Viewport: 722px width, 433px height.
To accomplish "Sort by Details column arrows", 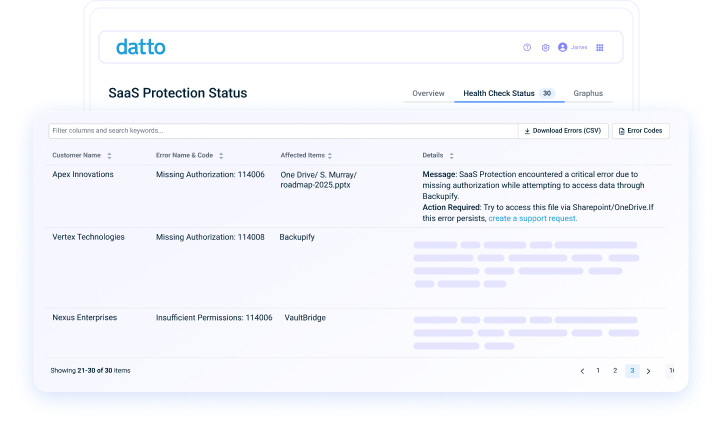I will (451, 156).
